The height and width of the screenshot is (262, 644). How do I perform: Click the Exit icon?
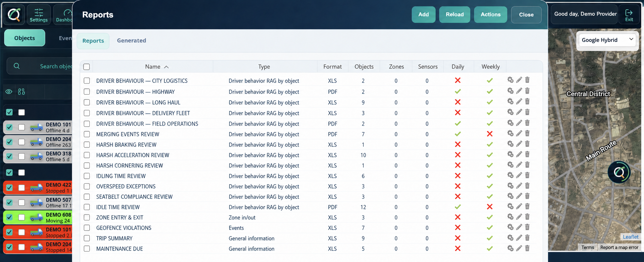click(629, 15)
